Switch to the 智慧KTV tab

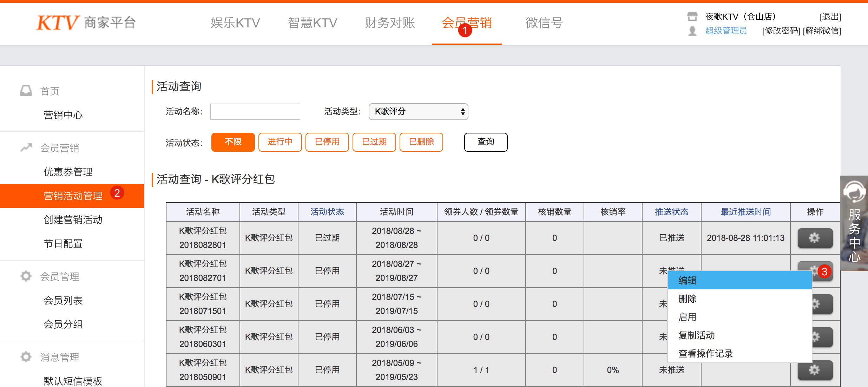coord(312,23)
